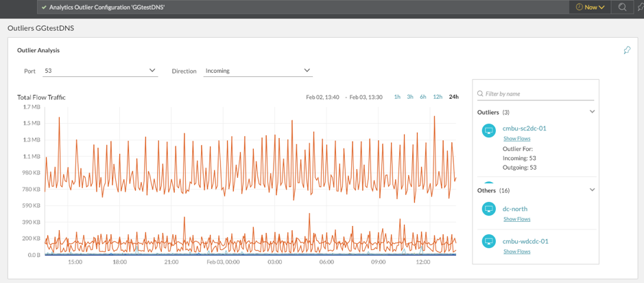Screen dimensions: 644x283
Task: Click the cmbu-wdcdc-01 device icon
Action: click(488, 241)
